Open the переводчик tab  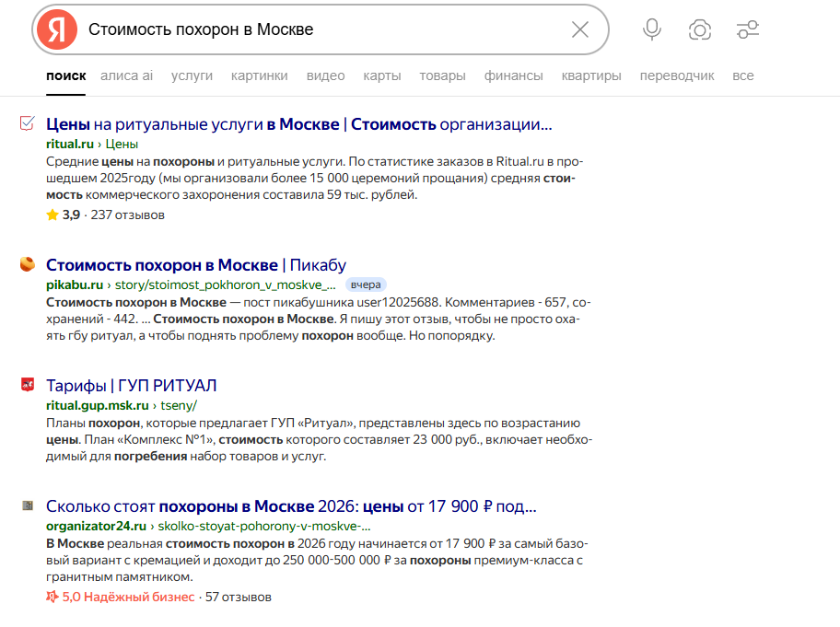[x=677, y=76]
